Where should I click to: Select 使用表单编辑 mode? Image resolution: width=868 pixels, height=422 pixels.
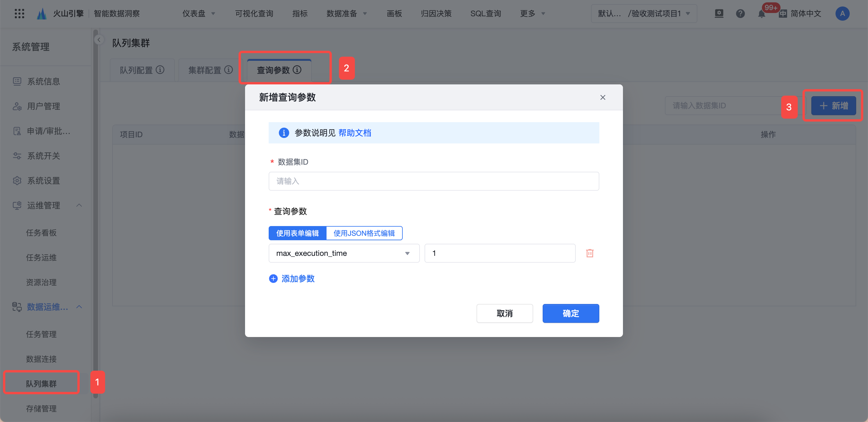tap(297, 233)
